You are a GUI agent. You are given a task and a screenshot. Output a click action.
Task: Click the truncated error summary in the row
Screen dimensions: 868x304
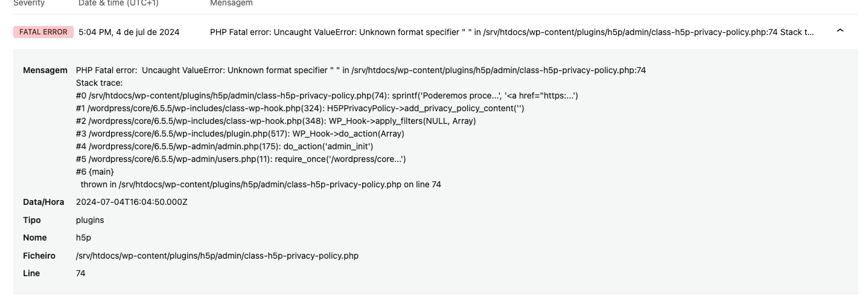[512, 32]
